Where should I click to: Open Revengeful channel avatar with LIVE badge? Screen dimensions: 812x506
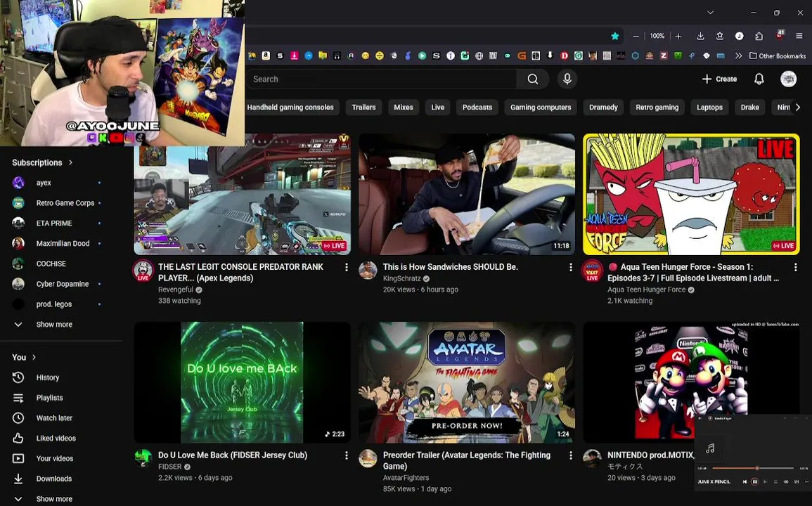tap(143, 270)
